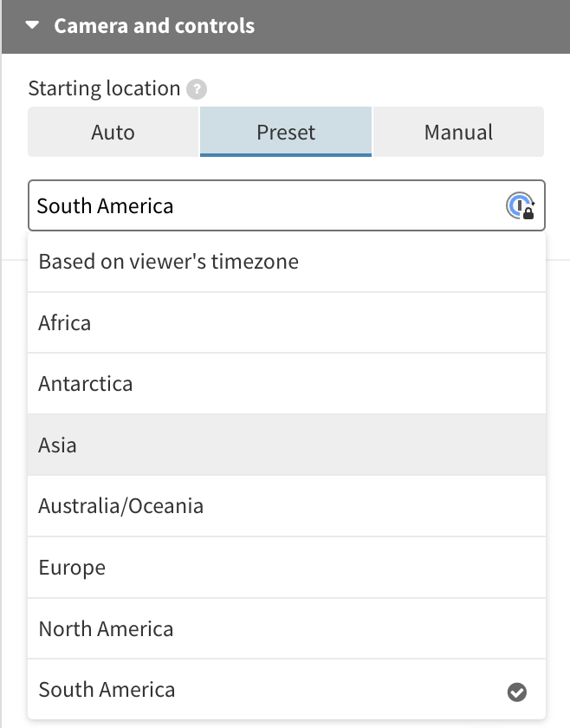
Task: Pick Antarctica as starting location
Action: (86, 384)
